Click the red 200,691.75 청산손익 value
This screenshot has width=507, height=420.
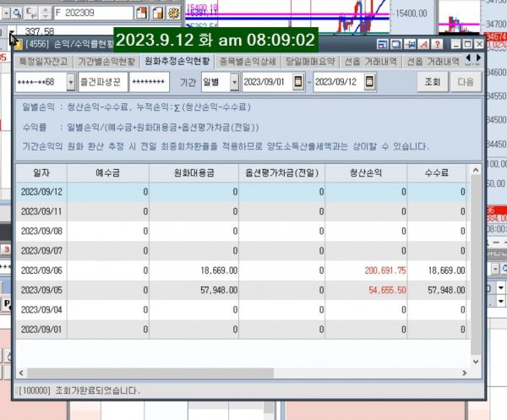[385, 270]
